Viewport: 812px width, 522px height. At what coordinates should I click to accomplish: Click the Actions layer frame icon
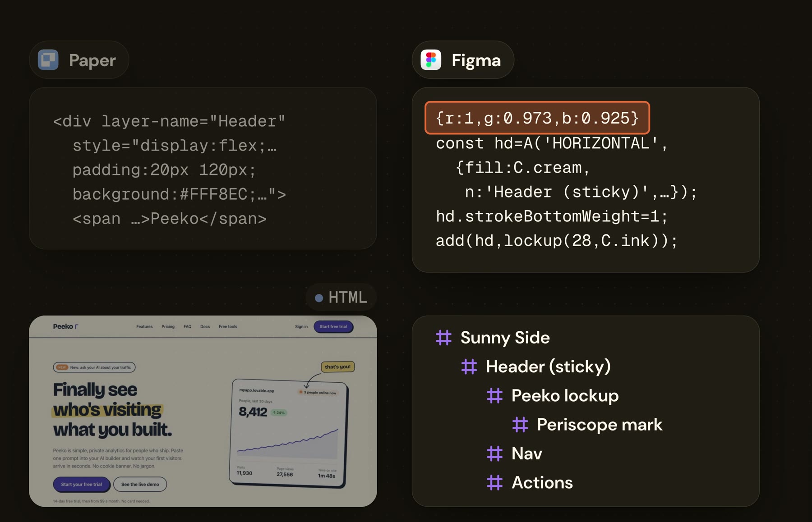(x=495, y=483)
